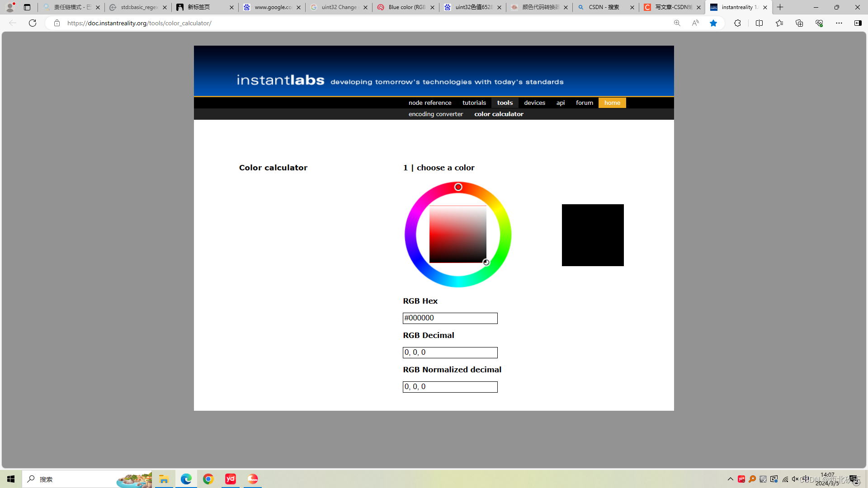Image resolution: width=868 pixels, height=488 pixels.
Task: Open the Settings and more ellipsis menu
Action: (839, 23)
